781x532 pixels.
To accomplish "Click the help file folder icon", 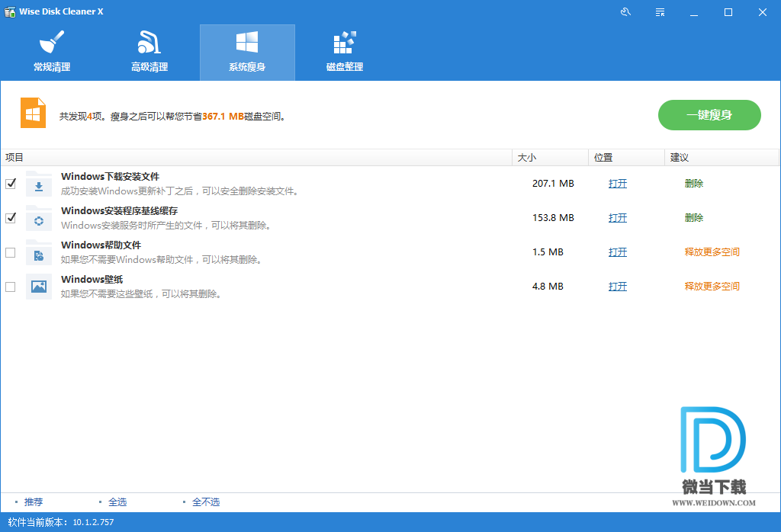I will pyautogui.click(x=39, y=252).
